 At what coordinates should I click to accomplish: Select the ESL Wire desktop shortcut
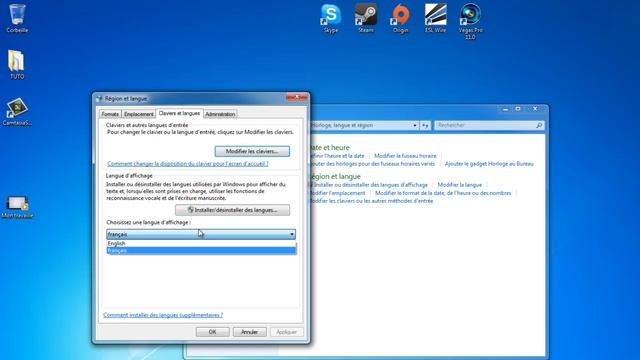436,18
